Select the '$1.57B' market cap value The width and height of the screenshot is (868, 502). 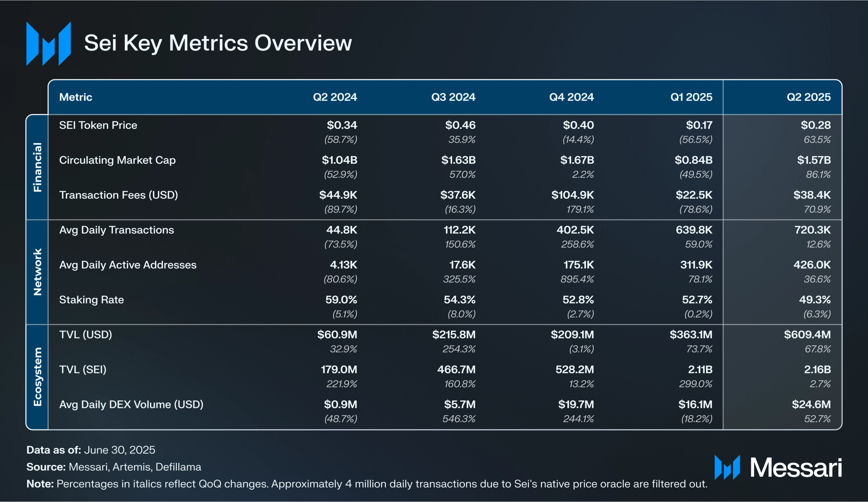click(814, 160)
